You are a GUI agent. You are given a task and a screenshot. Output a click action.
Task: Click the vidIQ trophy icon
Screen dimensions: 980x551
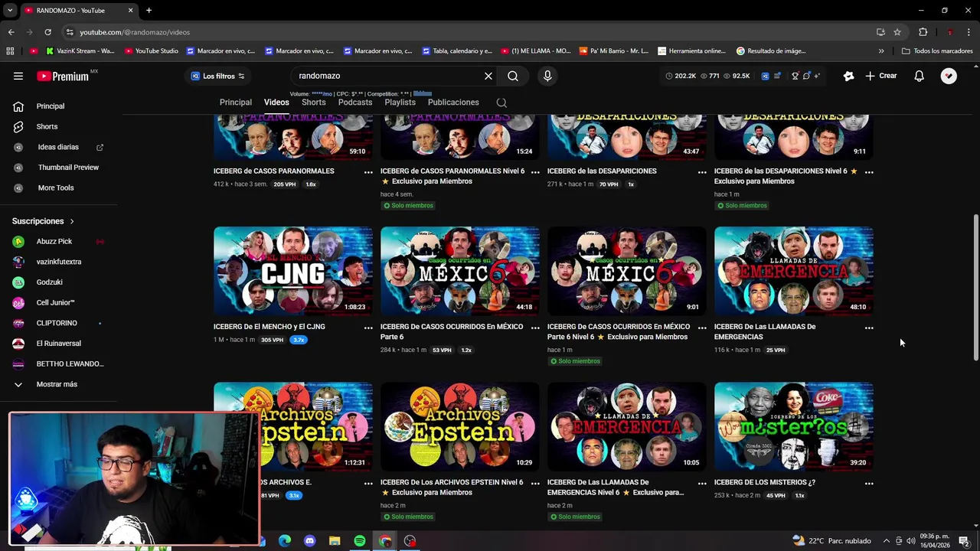[x=795, y=76]
